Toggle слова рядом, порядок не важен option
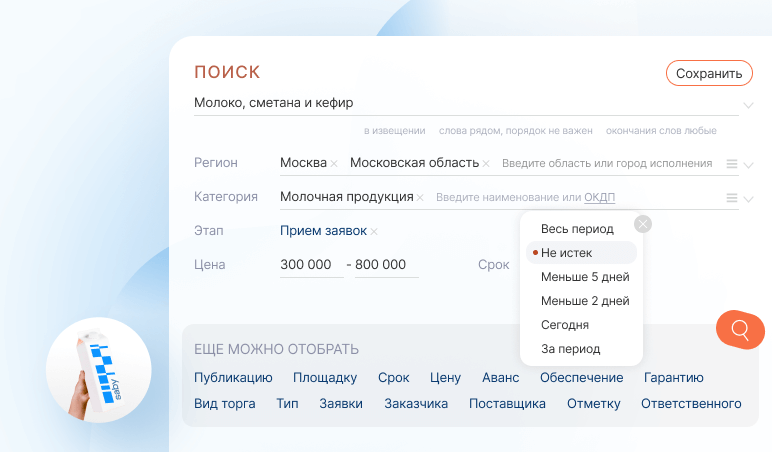The width and height of the screenshot is (772, 452). pyautogui.click(x=515, y=131)
